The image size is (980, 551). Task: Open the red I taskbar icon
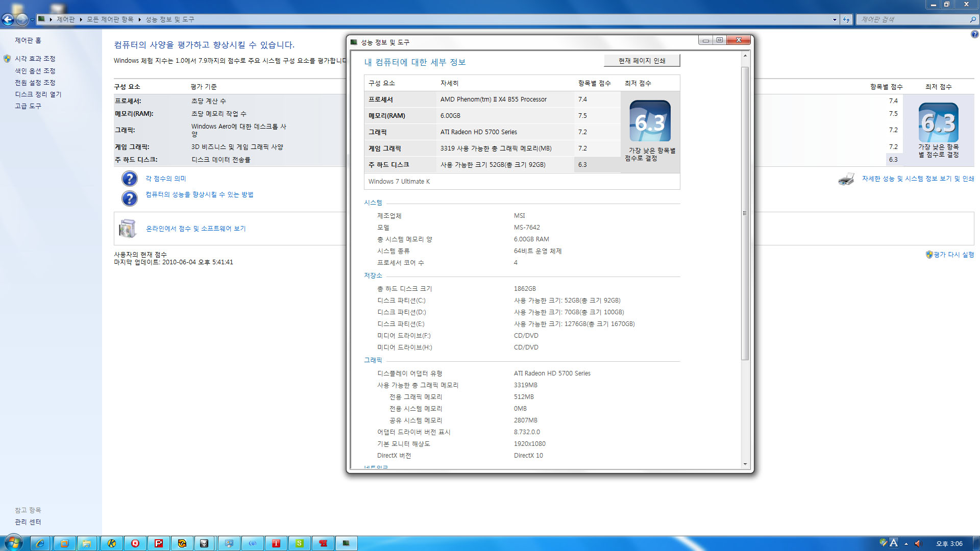point(276,543)
